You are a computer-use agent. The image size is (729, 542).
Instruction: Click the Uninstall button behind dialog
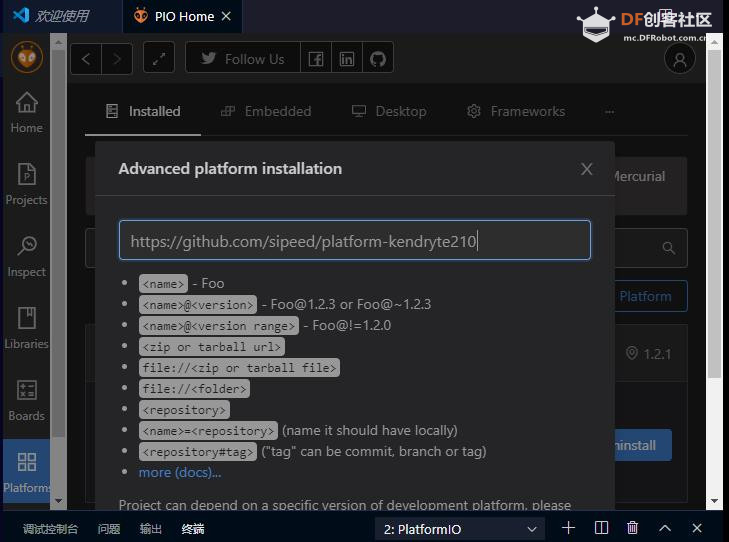pos(643,445)
